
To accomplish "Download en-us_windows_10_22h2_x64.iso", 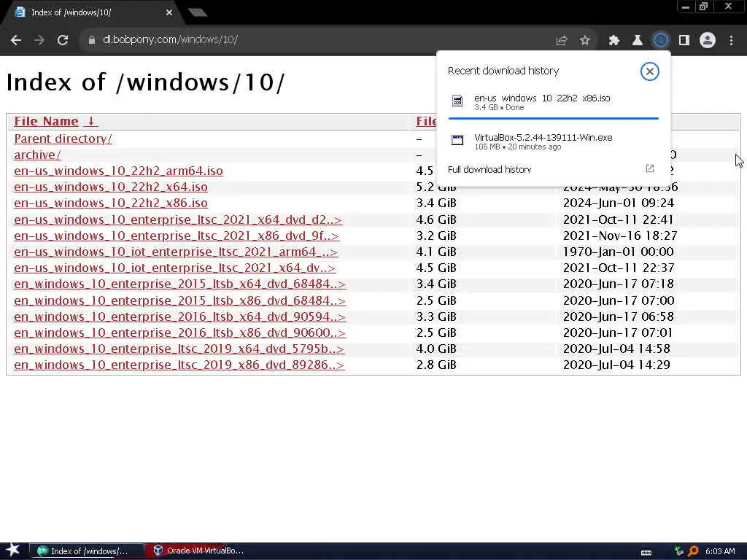I will tap(111, 187).
